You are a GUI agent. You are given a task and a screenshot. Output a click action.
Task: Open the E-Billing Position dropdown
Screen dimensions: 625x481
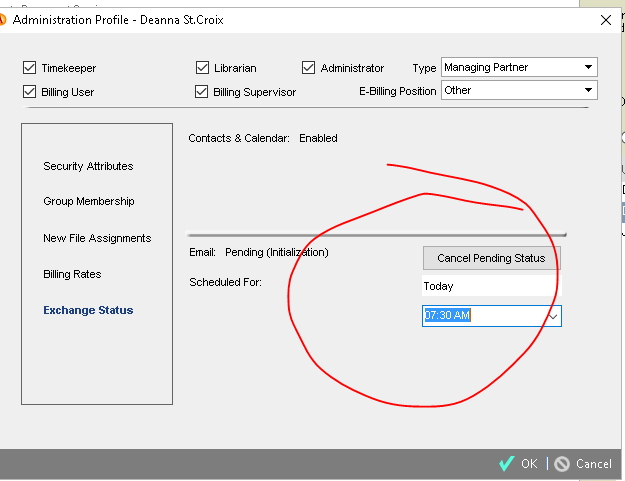[x=519, y=90]
